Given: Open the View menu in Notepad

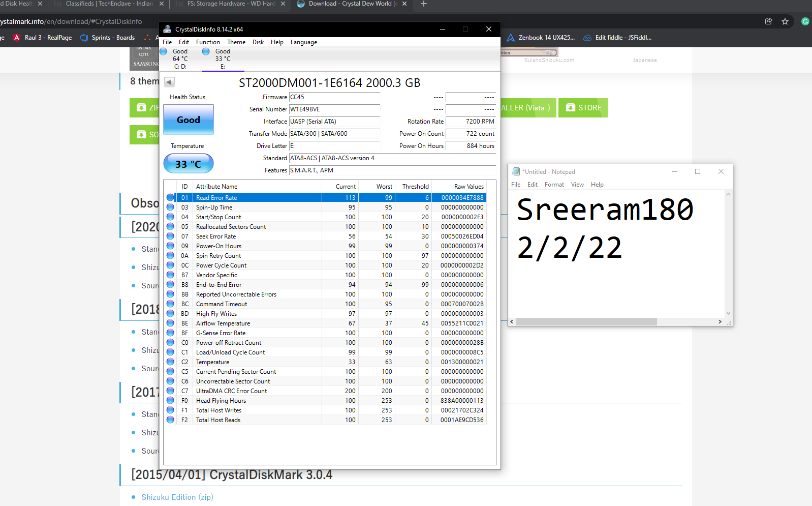Looking at the screenshot, I should pos(577,185).
